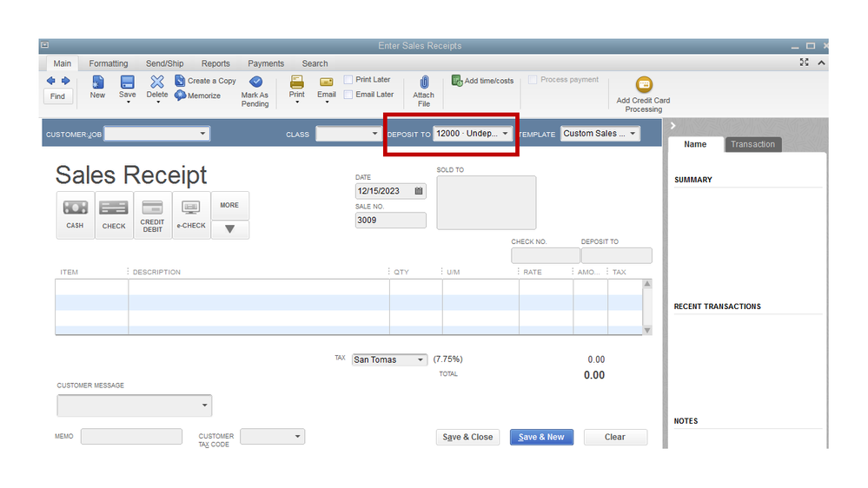Go to previous sales receipt arrow

[50, 81]
